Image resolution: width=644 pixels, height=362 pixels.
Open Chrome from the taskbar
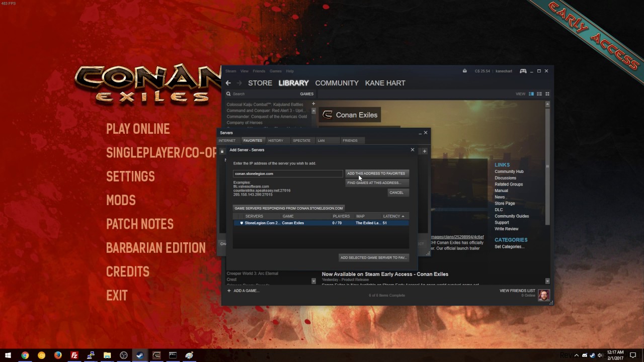coord(25,355)
